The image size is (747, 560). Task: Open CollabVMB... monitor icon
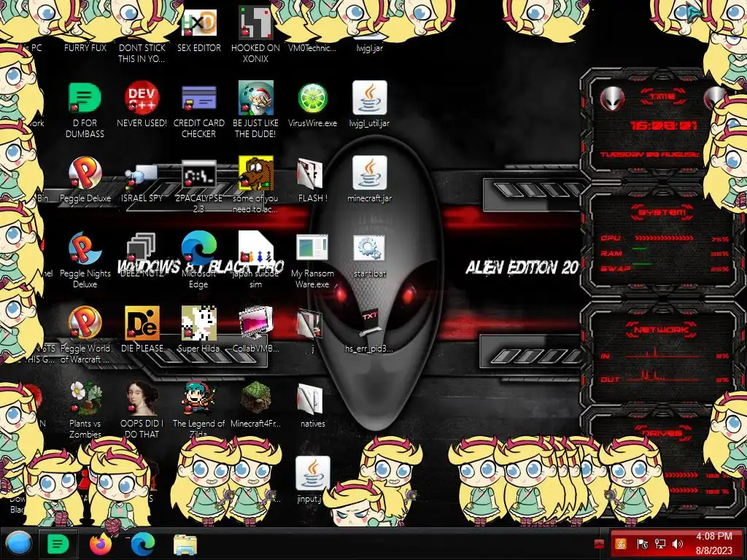256,323
